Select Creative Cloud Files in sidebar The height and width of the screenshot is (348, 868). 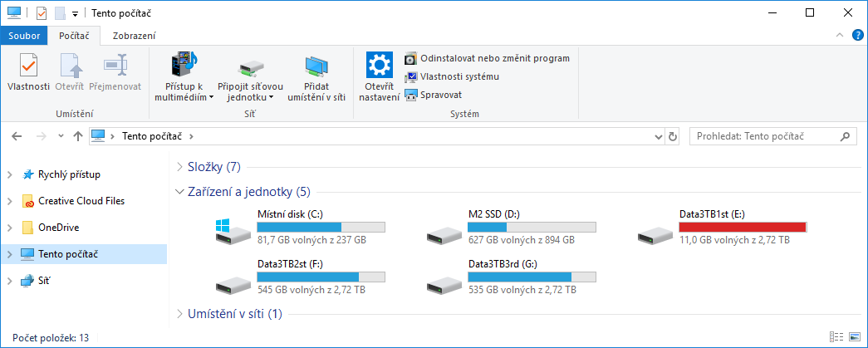81,201
